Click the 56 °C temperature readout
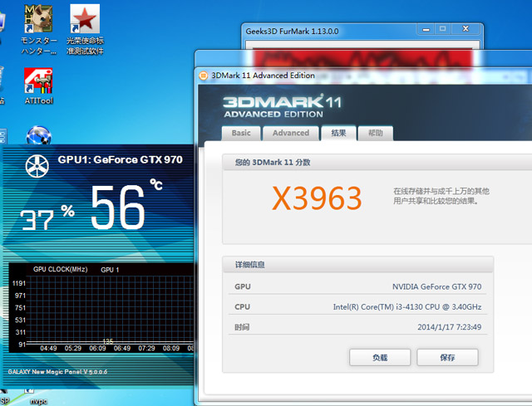The image size is (532, 406). (126, 205)
